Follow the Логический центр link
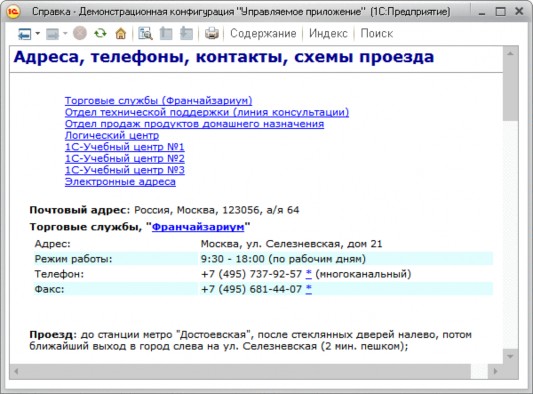This screenshot has height=394, width=533. (112, 135)
